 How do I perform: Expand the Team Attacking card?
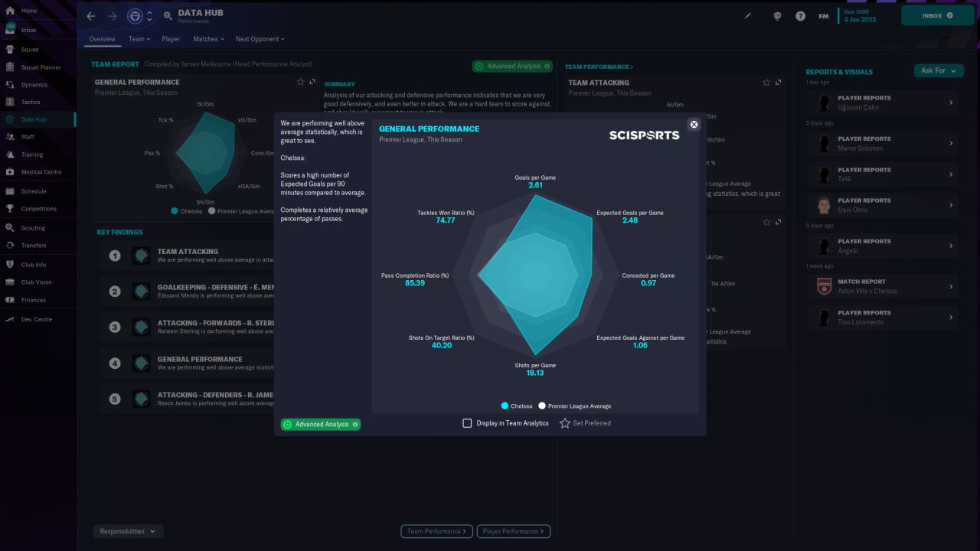coord(779,83)
